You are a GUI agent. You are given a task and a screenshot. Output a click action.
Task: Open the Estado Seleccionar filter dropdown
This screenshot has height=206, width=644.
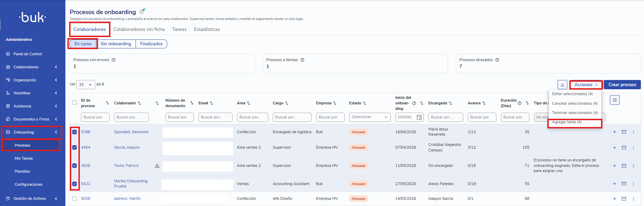pos(370,117)
